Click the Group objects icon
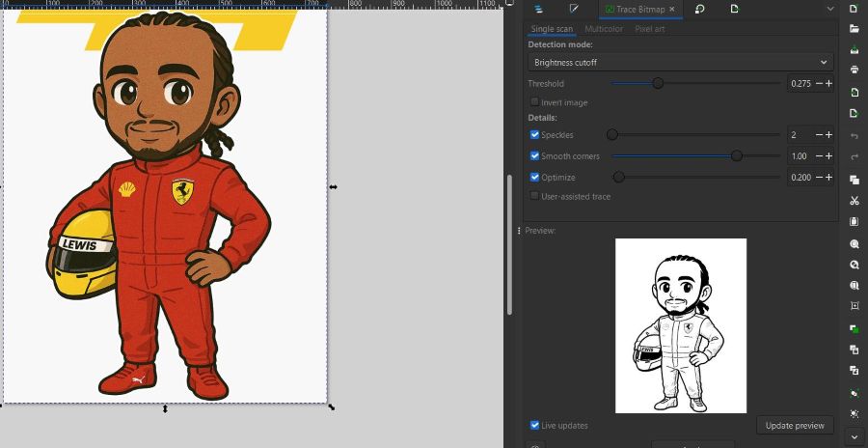This screenshot has width=868, height=448. click(854, 393)
